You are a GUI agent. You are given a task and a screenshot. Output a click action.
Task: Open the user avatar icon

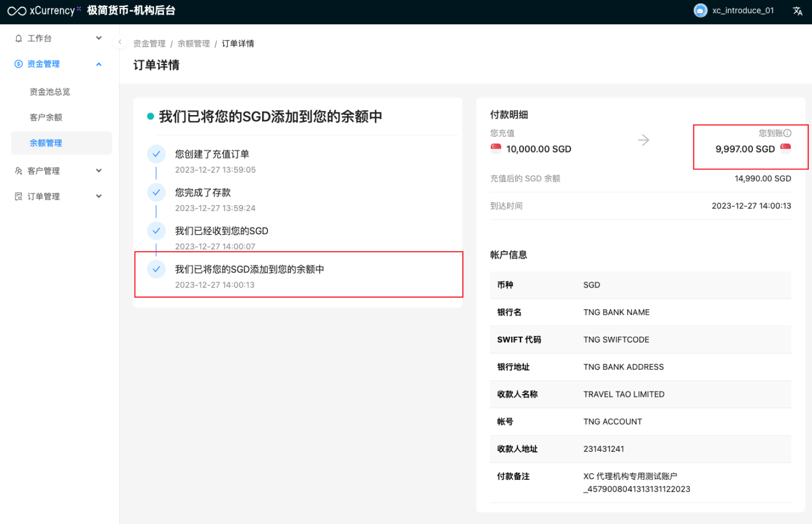tap(700, 11)
